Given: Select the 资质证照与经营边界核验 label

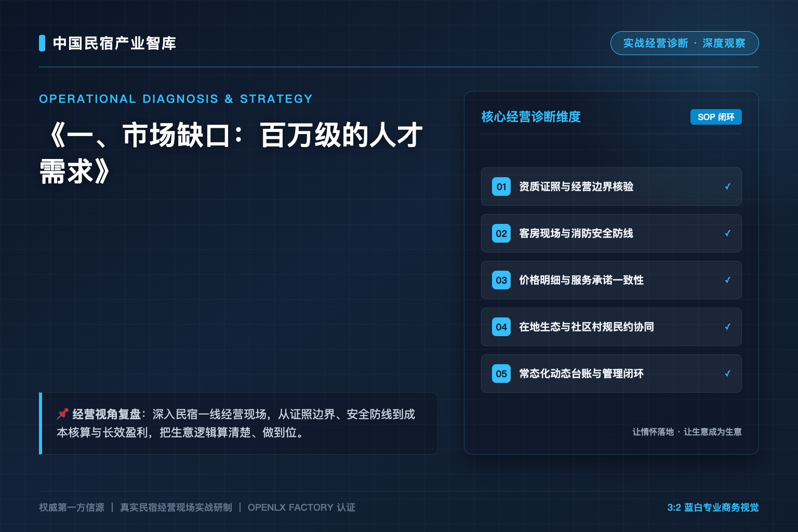Looking at the screenshot, I should tap(576, 187).
